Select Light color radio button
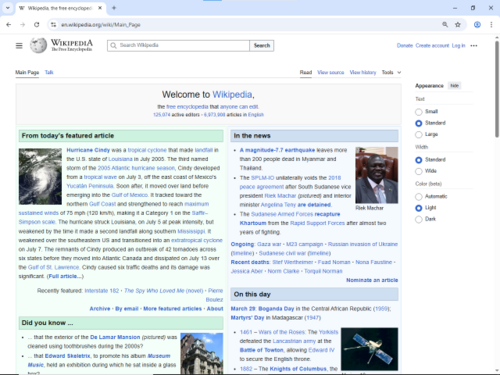Viewport: 500px width, 375px height. [x=419, y=208]
